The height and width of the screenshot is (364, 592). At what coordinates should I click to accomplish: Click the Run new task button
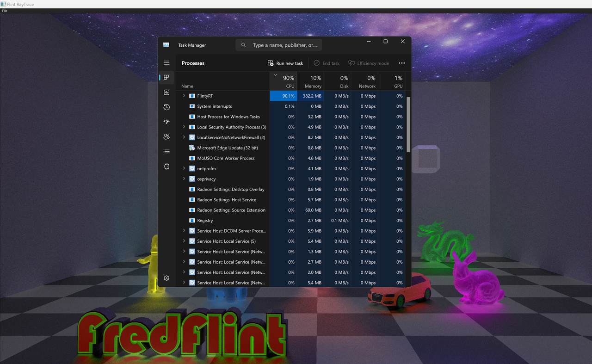[285, 63]
